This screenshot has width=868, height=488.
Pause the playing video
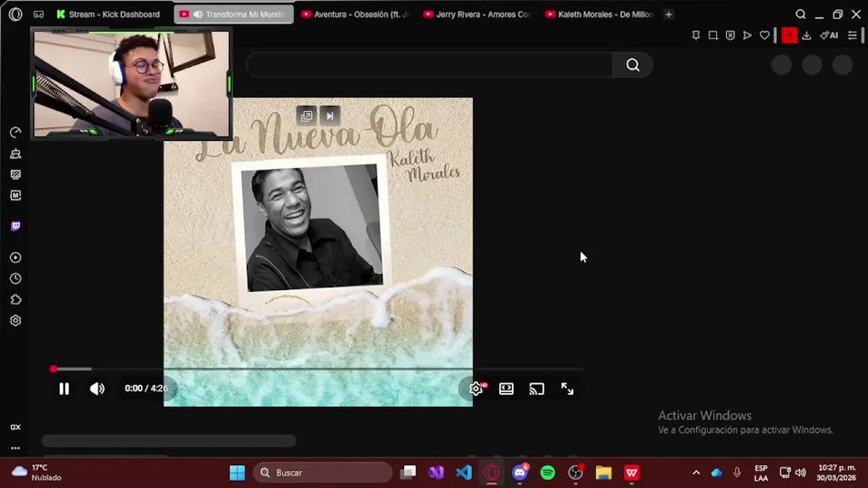point(64,388)
